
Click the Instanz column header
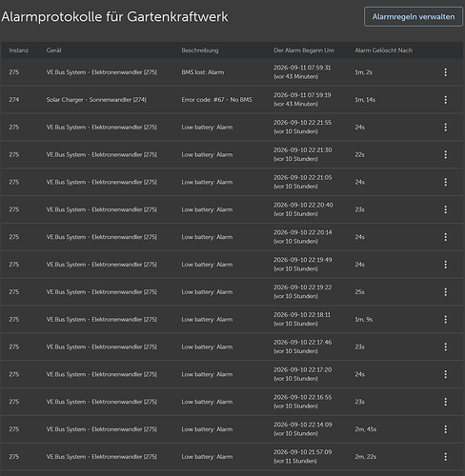(x=19, y=50)
